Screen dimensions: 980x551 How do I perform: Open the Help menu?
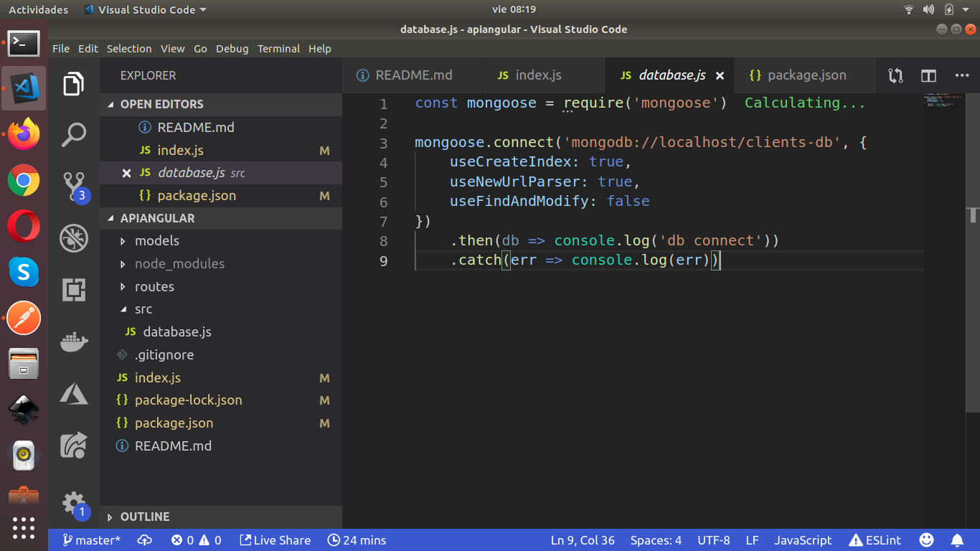[320, 49]
